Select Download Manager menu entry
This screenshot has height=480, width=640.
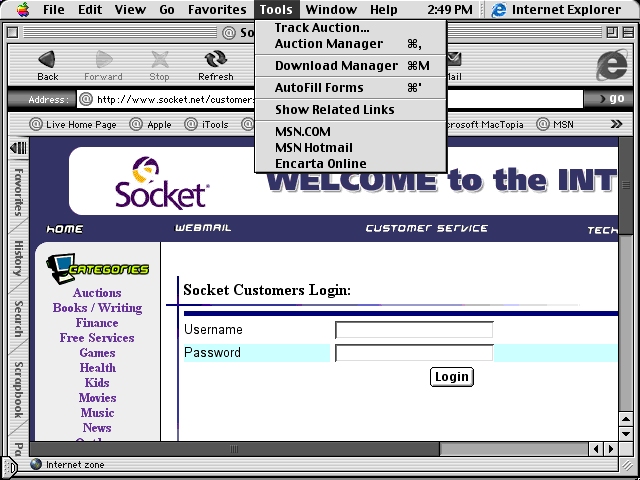click(351, 65)
